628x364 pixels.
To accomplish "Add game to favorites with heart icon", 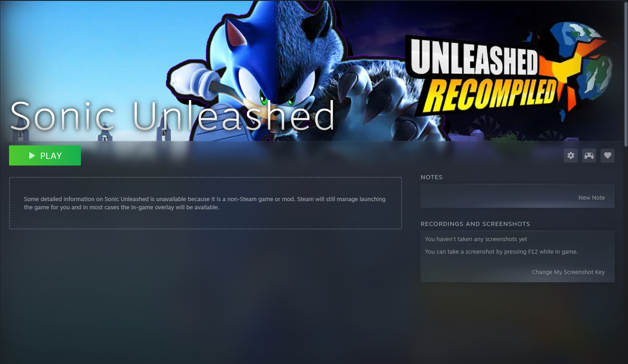I will tap(608, 156).
